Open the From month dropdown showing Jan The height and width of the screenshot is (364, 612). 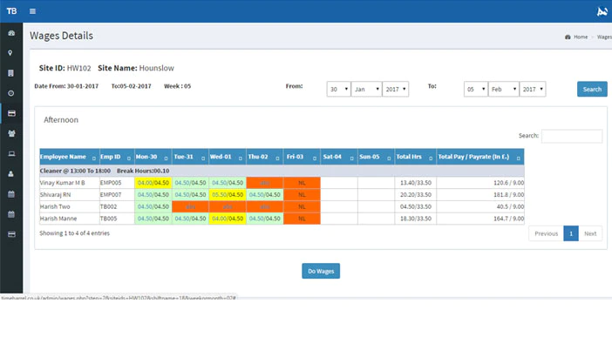coord(366,89)
